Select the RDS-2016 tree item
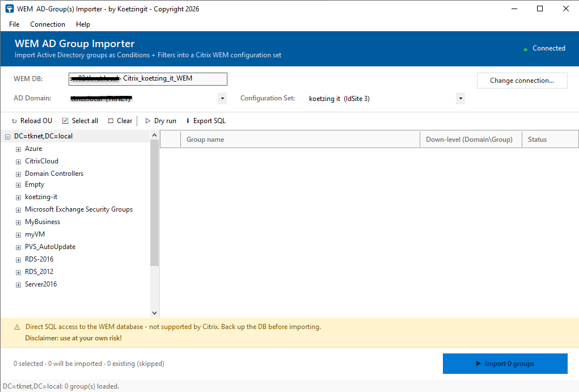The height and width of the screenshot is (392, 579). [x=39, y=259]
